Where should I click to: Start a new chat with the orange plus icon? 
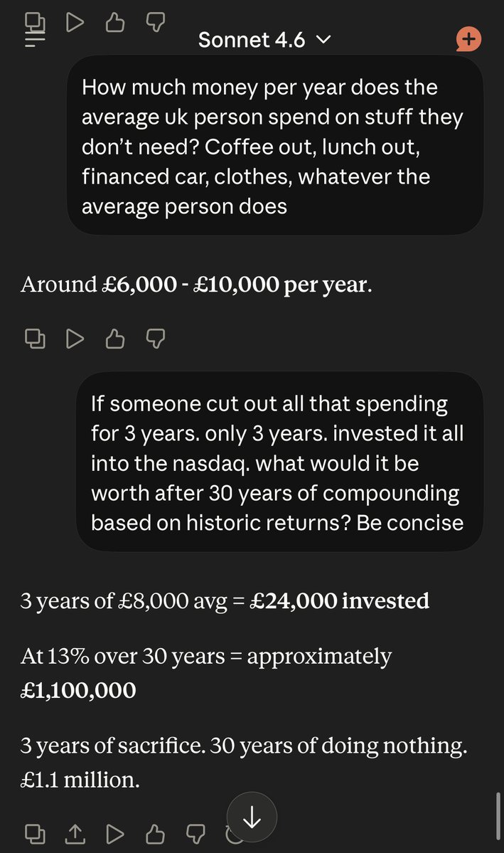(x=468, y=39)
